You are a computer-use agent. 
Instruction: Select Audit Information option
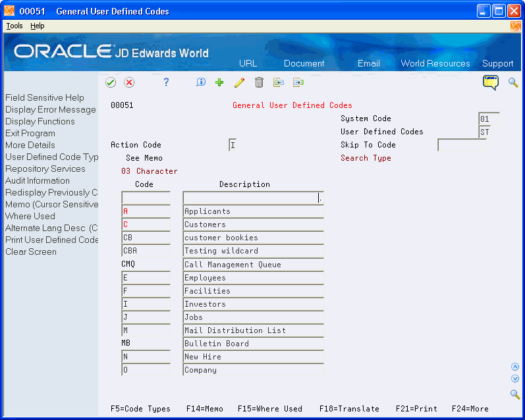(x=38, y=181)
